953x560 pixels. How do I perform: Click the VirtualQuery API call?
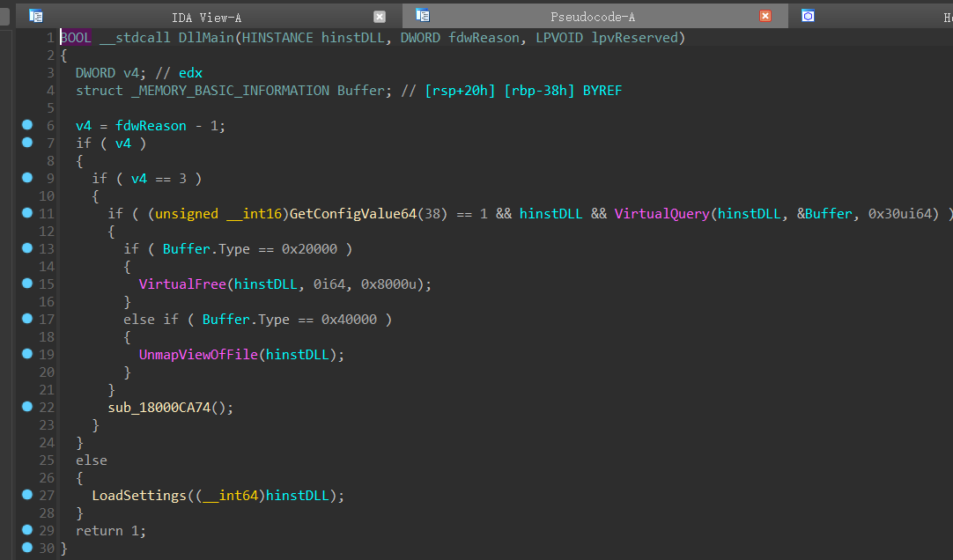[x=661, y=214]
